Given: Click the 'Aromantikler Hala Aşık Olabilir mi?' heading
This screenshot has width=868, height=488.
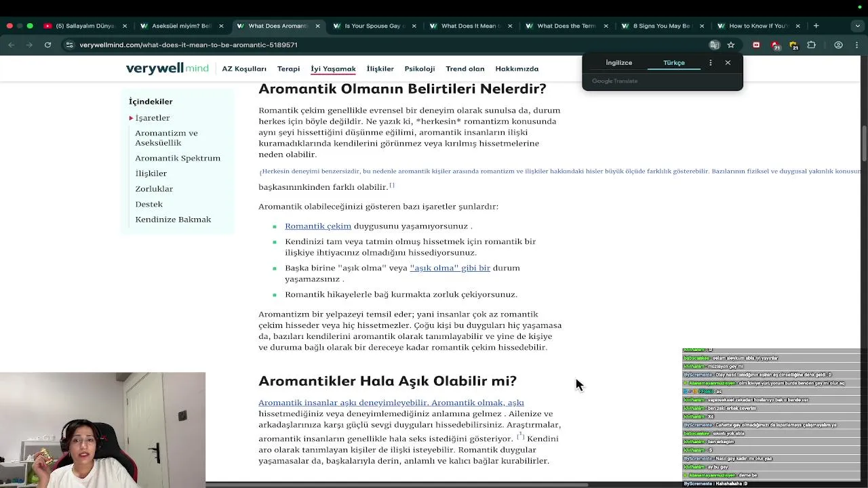Looking at the screenshot, I should coord(387,381).
